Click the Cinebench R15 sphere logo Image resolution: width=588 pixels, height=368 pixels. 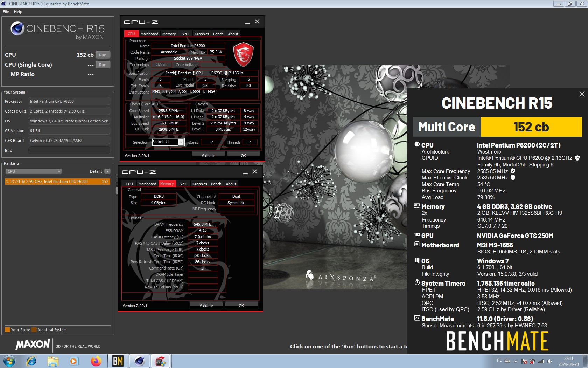17,28
